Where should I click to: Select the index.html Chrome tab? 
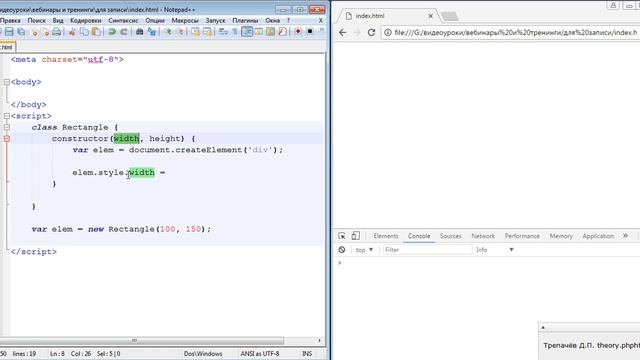tap(387, 16)
